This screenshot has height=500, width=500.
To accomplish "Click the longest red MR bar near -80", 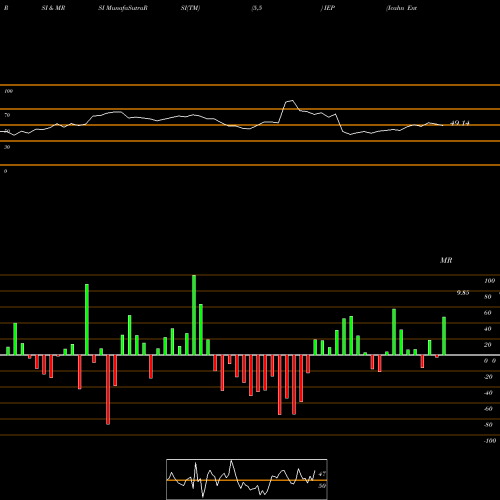I will point(108,390).
